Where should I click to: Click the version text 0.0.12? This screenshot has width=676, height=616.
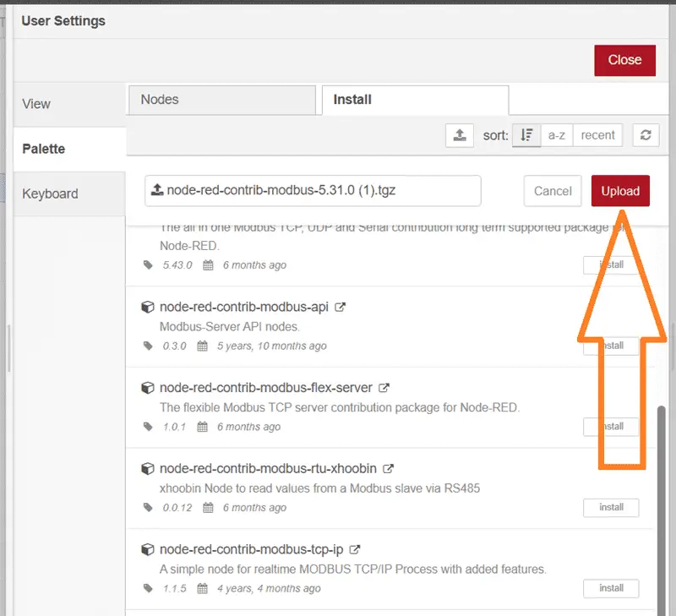177,507
